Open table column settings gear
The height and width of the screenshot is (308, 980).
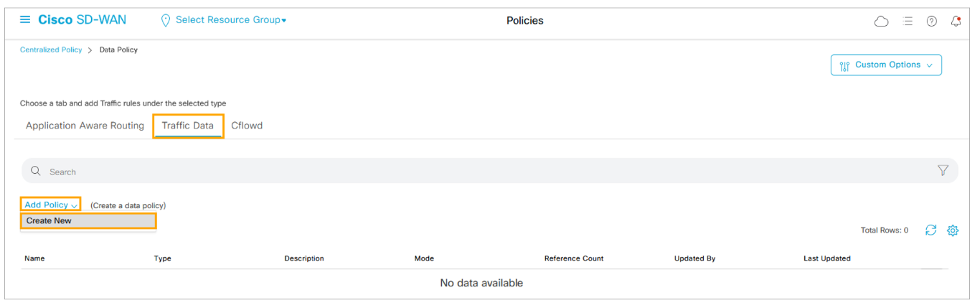[953, 230]
